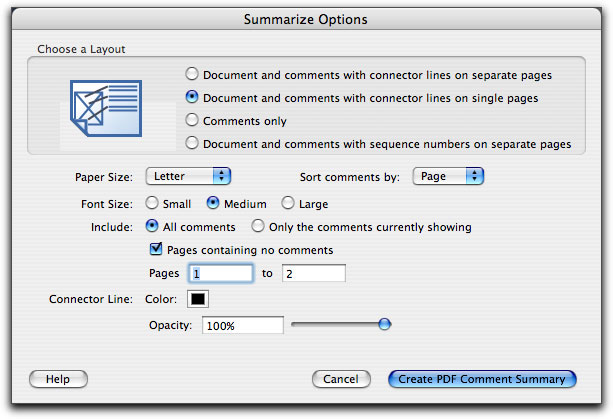Click Create PDF Comment Summary button
Screen dimensions: 613x419
pos(482,379)
